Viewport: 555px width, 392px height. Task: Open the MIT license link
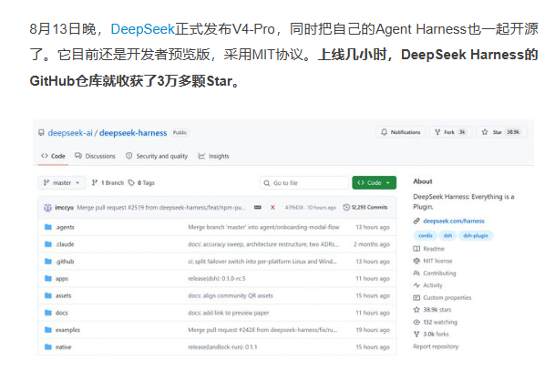click(437, 261)
